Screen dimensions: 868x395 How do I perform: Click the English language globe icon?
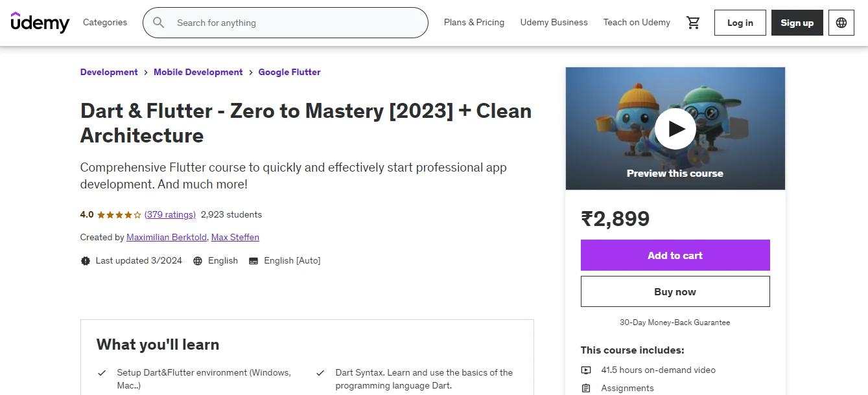point(198,260)
